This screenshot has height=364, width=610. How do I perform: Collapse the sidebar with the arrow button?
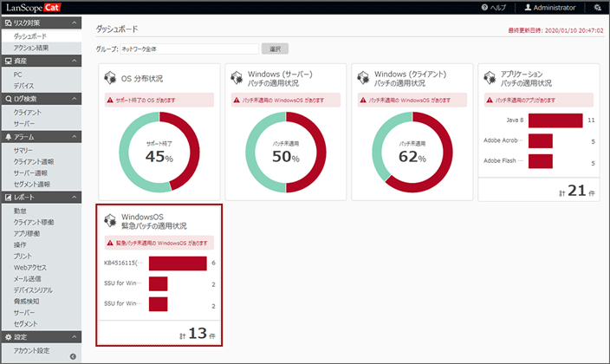(73, 356)
